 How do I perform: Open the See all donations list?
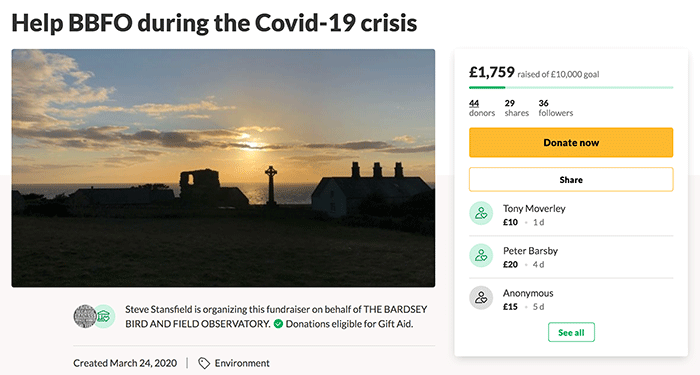tap(571, 332)
